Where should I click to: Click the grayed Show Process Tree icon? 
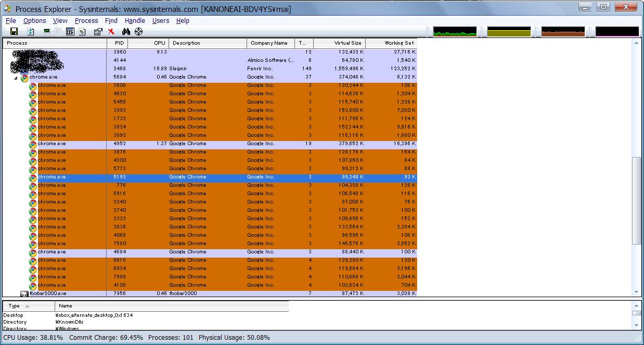pos(58,32)
